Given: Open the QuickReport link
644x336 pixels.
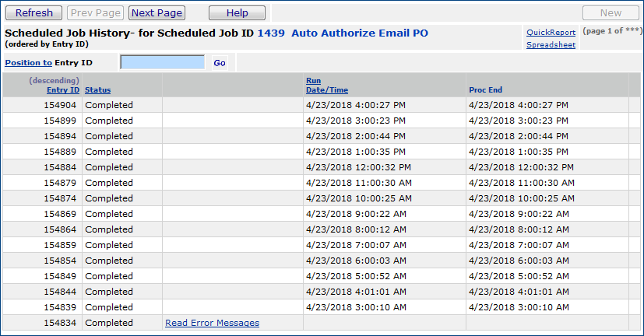Looking at the screenshot, I should [551, 33].
